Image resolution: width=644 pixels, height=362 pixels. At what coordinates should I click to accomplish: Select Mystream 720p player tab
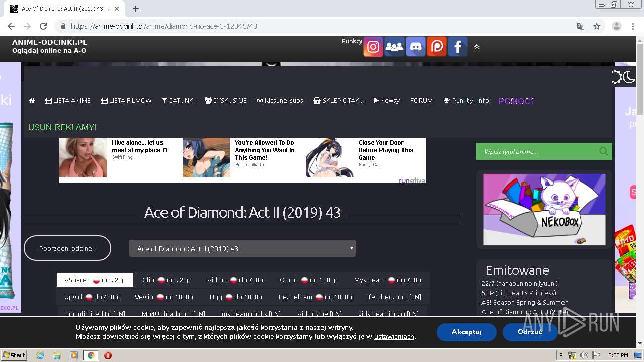[387, 280]
